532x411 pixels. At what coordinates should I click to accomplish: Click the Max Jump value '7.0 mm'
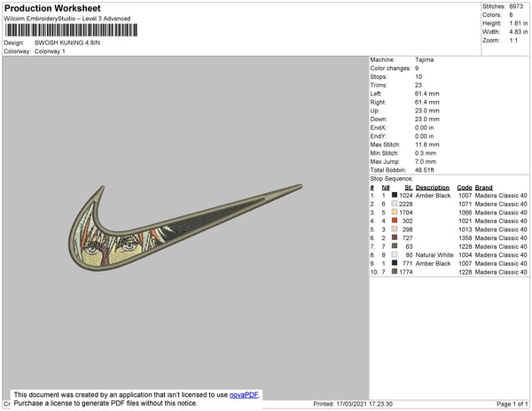coord(426,161)
